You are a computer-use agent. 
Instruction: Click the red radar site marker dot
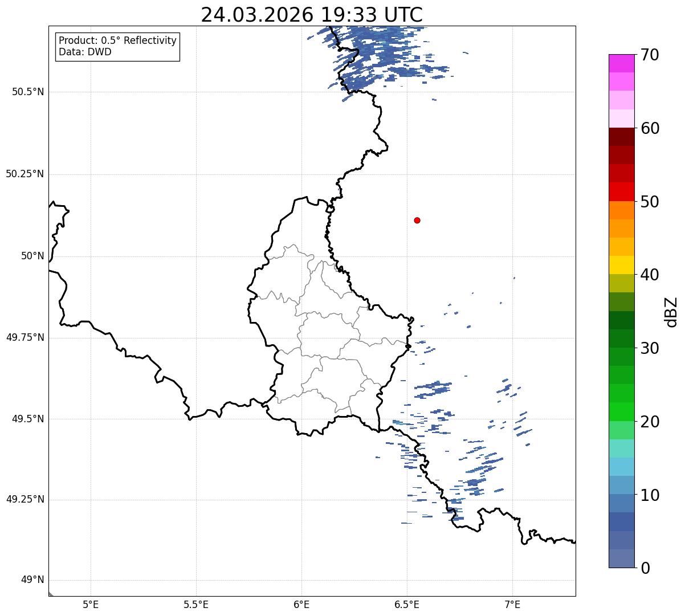click(417, 220)
